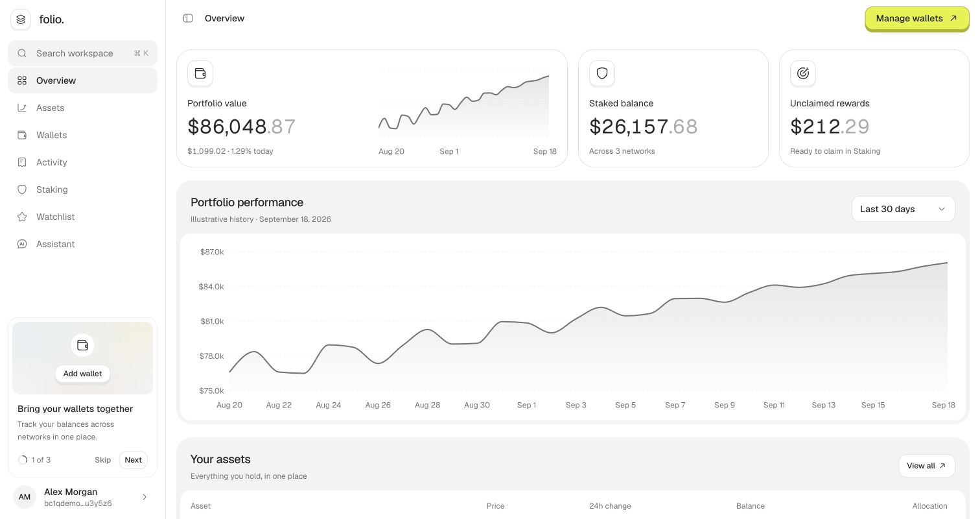Click the Price column header
The height and width of the screenshot is (519, 980).
tap(495, 506)
